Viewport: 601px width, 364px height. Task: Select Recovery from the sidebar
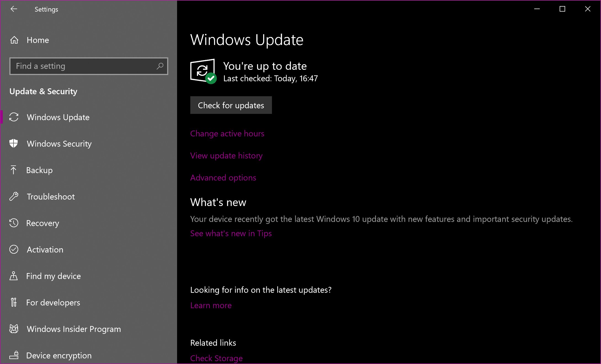pos(89,223)
